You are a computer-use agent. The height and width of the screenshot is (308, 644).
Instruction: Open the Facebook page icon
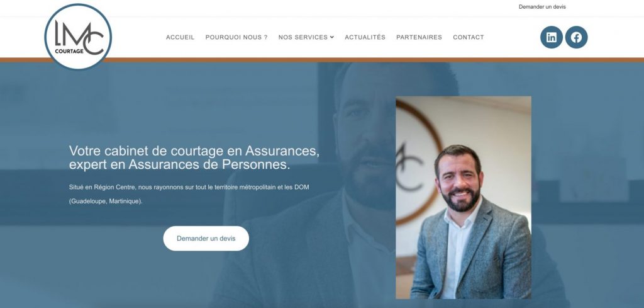click(576, 37)
